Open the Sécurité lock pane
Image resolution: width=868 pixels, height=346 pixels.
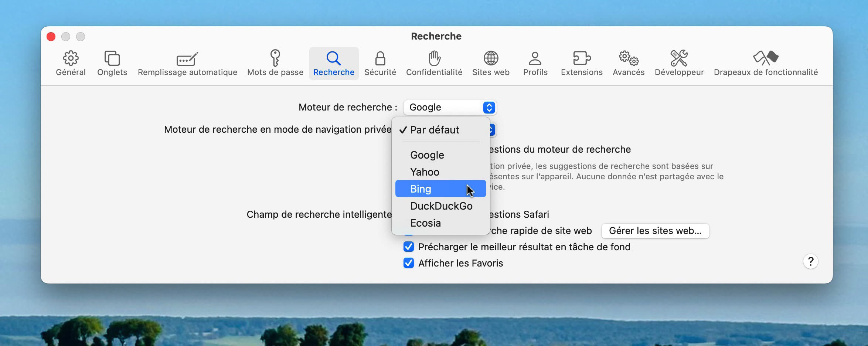click(380, 63)
